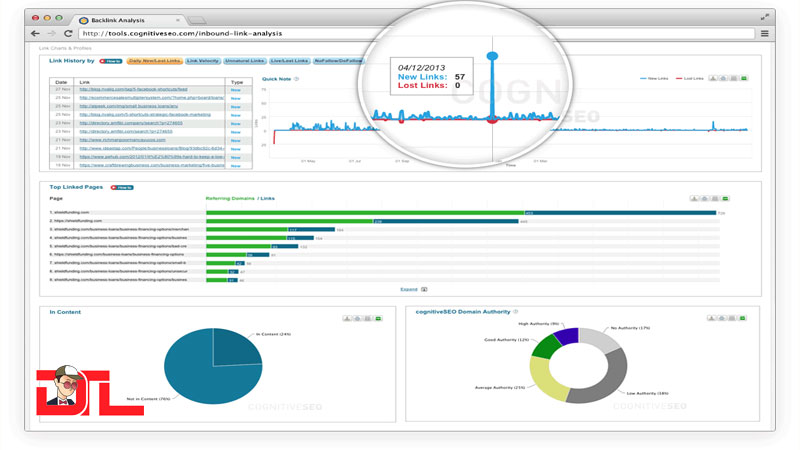800x450 pixels.
Task: Select the In Content (24%) pie slice
Action: 235,348
